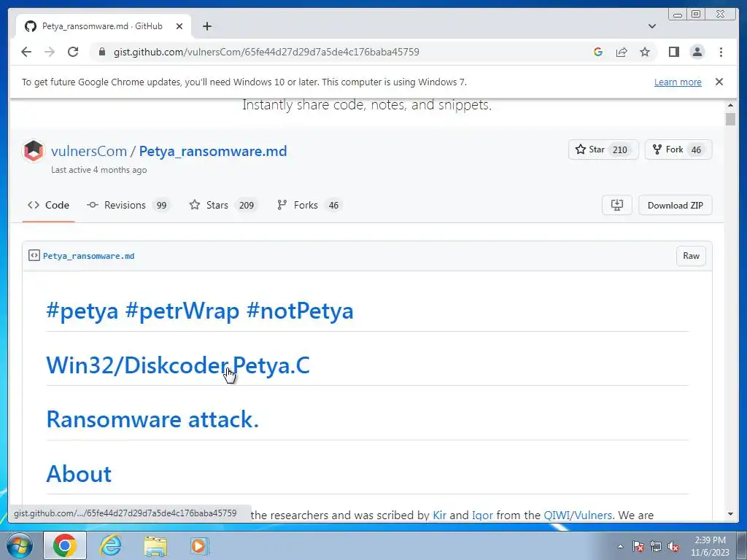The width and height of the screenshot is (747, 560).
Task: Open Windows Explorer folder in taskbar
Action: pos(155,546)
